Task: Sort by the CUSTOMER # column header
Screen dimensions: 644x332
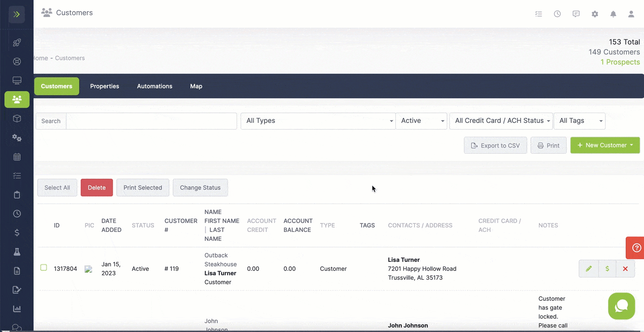Action: point(181,225)
